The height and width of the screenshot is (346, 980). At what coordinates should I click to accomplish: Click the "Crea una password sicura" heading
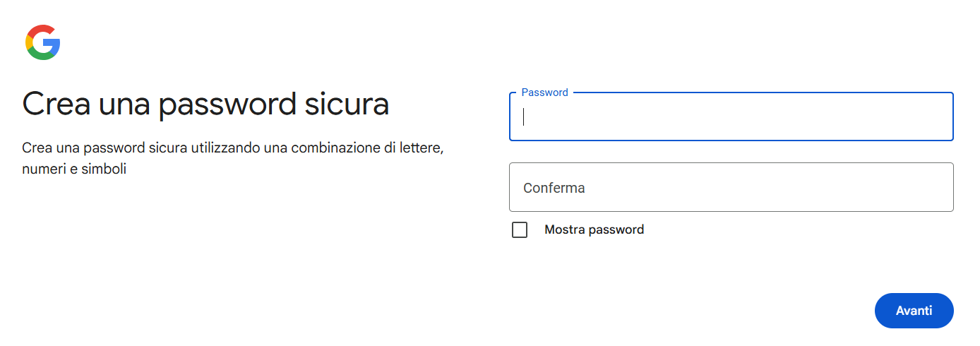[205, 104]
